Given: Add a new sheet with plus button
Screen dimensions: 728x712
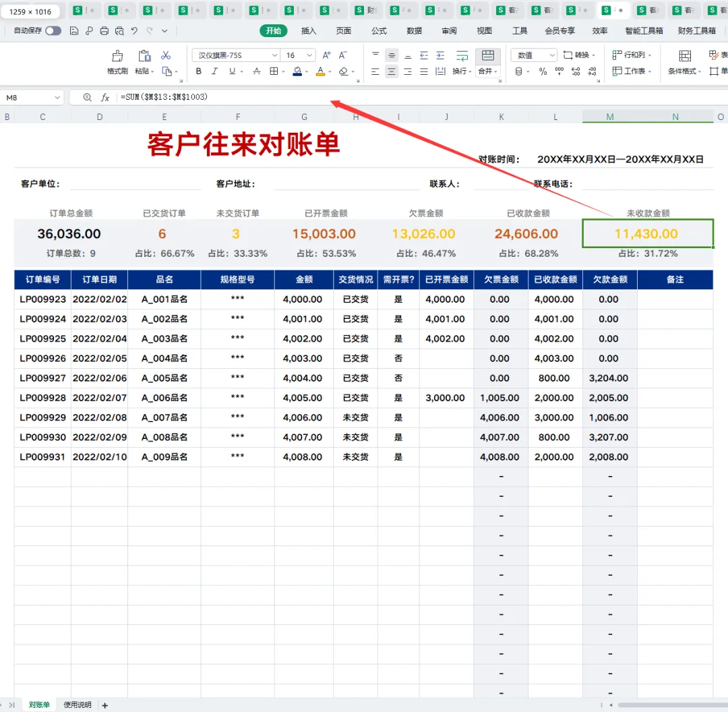Looking at the screenshot, I should pos(105,705).
